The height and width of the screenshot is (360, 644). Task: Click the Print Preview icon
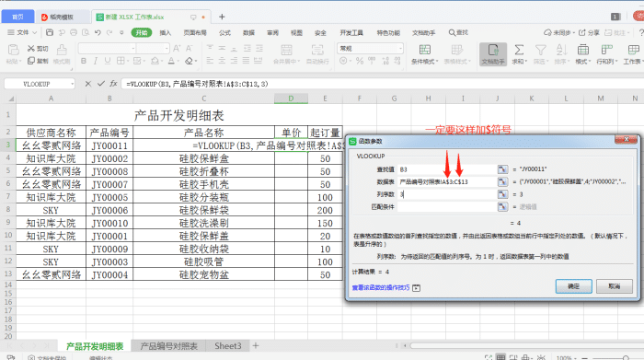[86, 32]
